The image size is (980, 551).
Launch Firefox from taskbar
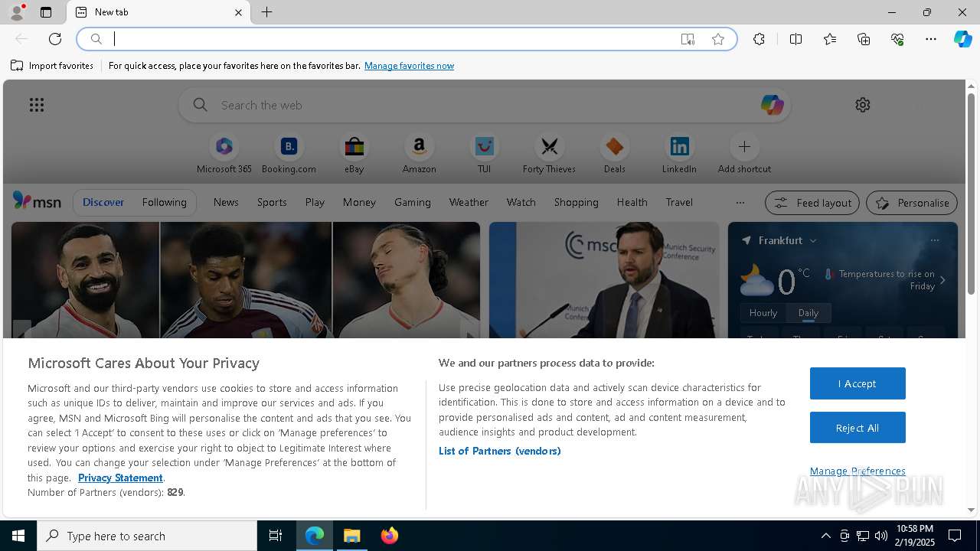tap(390, 536)
